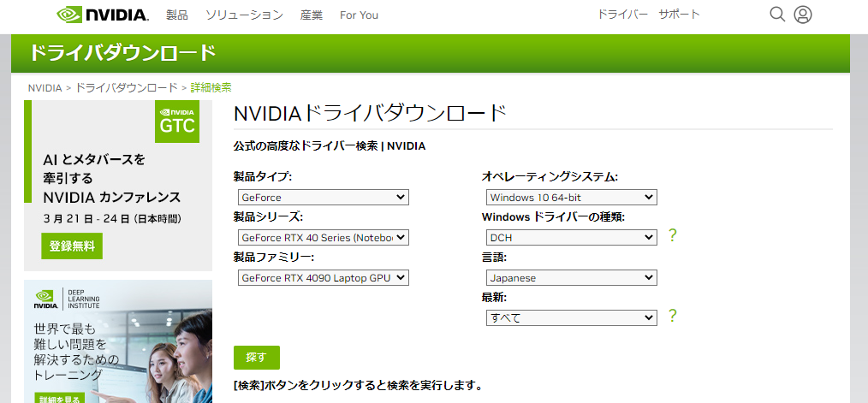Click the help question mark beside すべて
The height and width of the screenshot is (403, 868).
coord(673,316)
